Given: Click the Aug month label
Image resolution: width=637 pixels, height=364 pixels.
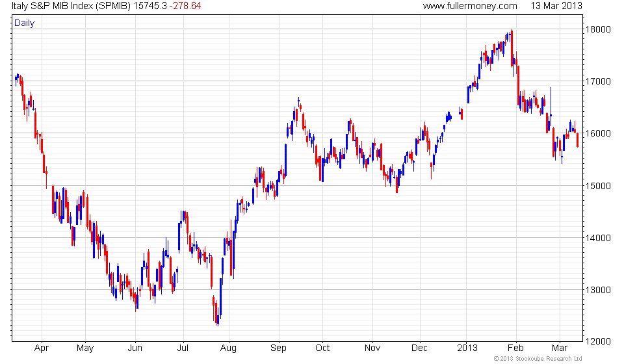Looking at the screenshot, I should [x=228, y=348].
